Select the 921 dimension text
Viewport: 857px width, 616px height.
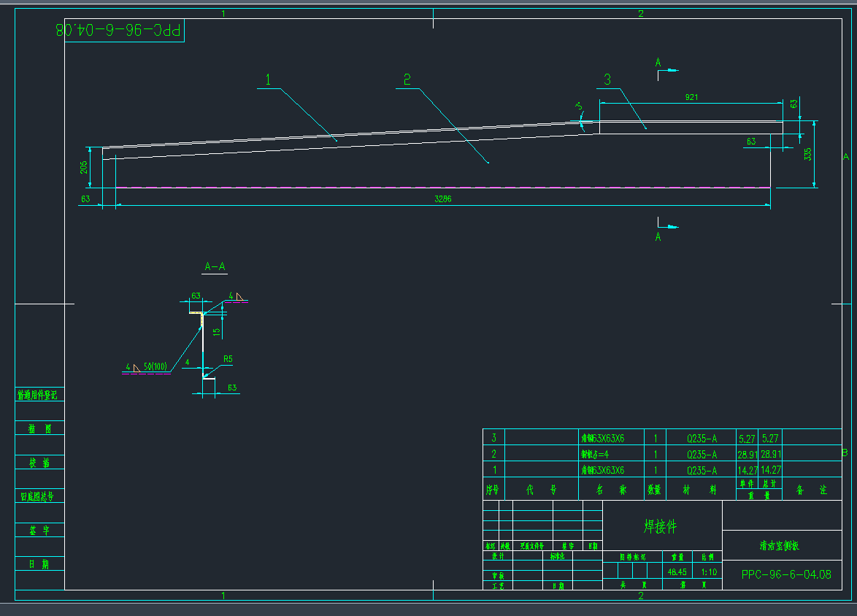(x=691, y=97)
